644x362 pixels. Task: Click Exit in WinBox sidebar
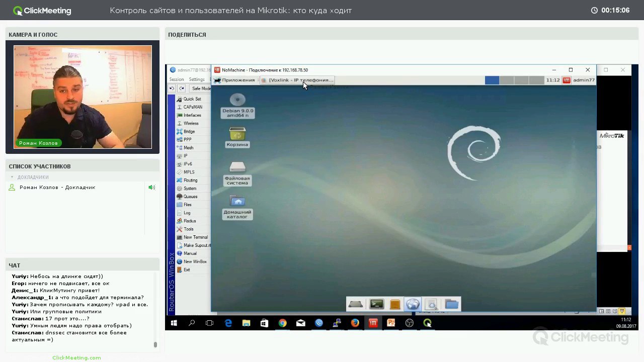coord(184,270)
